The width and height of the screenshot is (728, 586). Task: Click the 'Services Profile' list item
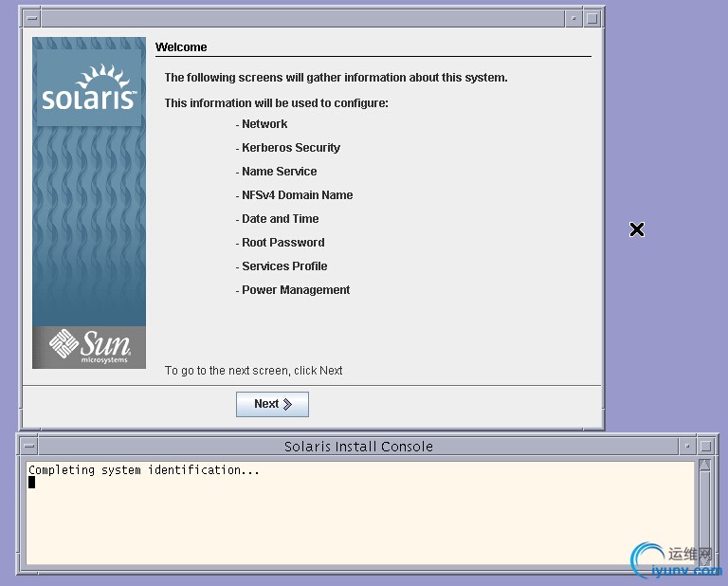tap(284, 266)
